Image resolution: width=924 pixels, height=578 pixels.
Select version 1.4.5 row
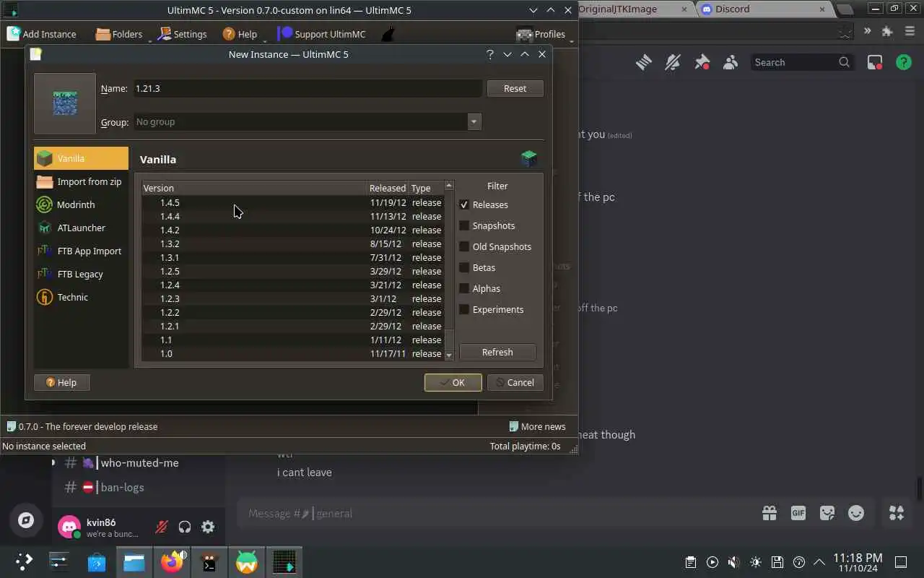(x=292, y=202)
